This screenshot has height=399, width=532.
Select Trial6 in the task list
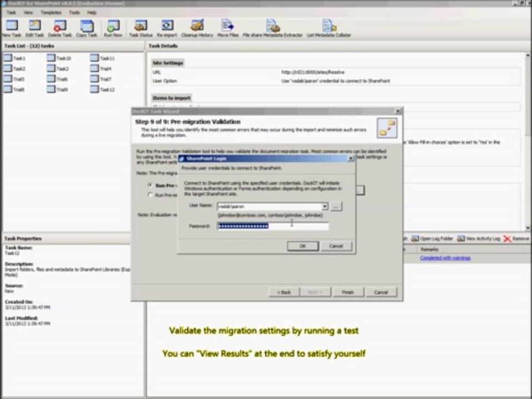(x=58, y=79)
